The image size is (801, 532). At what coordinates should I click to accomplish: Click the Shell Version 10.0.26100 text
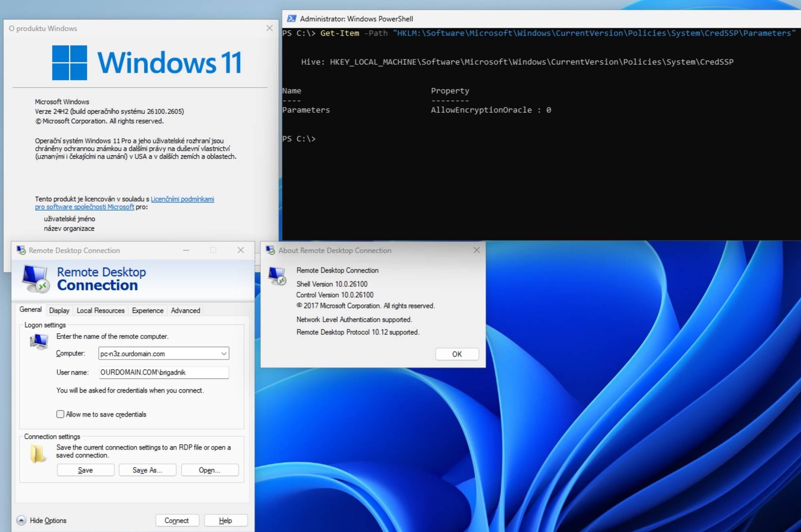tap(332, 284)
